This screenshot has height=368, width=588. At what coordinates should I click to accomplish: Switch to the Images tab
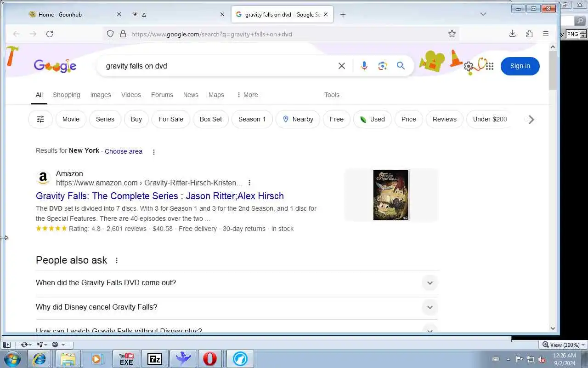pyautogui.click(x=101, y=95)
